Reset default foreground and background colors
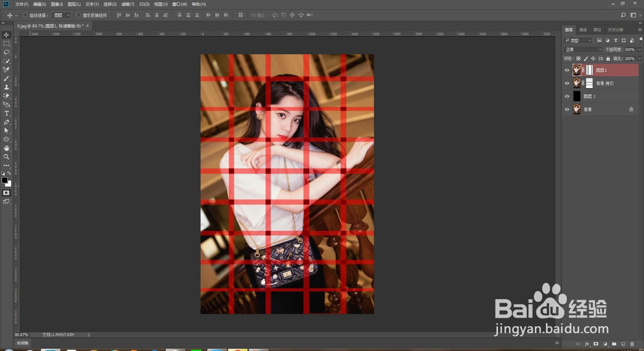 [x=3, y=173]
